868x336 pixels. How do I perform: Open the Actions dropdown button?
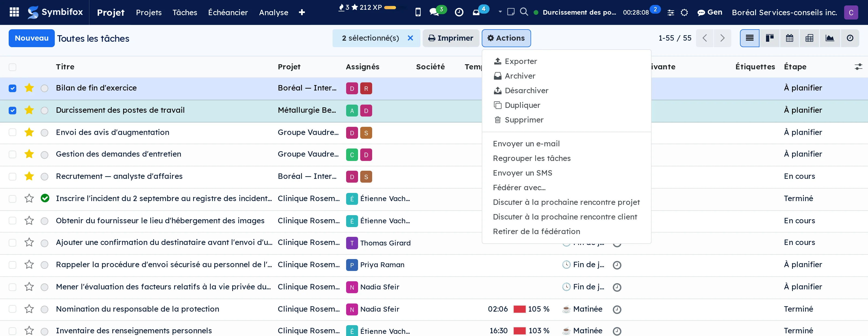tap(506, 38)
